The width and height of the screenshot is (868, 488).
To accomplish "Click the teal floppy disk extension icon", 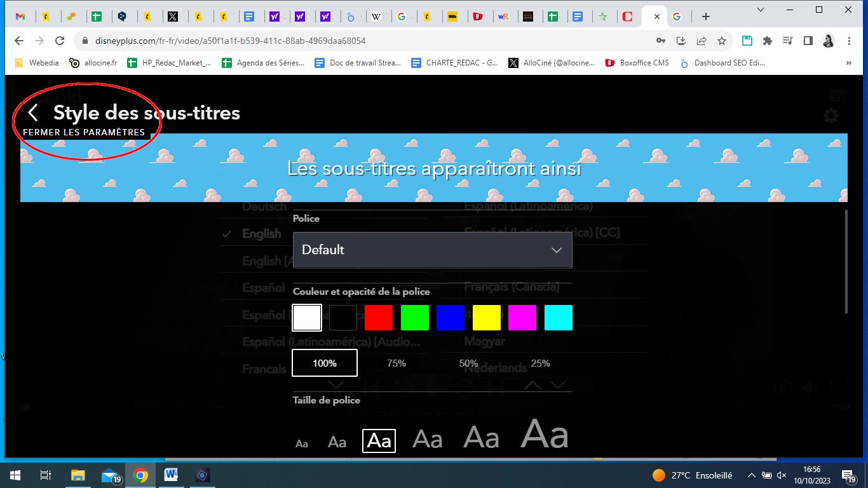I will point(747,41).
